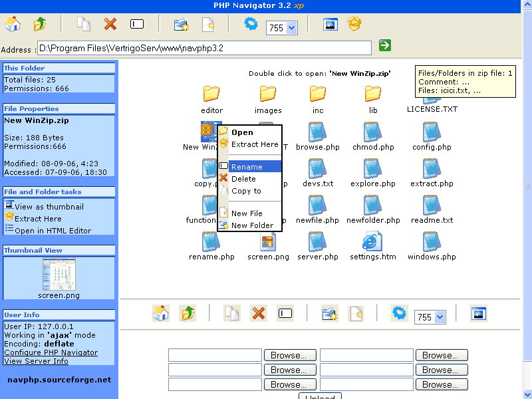Click the second upload row's left file input field
532x399 pixels.
pyautogui.click(x=215, y=370)
